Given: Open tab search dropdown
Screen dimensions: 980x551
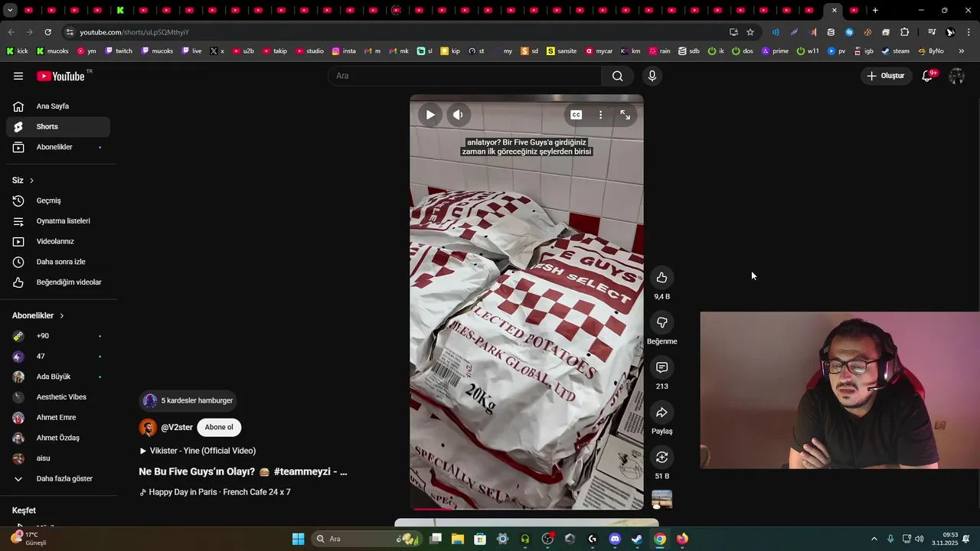Looking at the screenshot, I should point(11,11).
